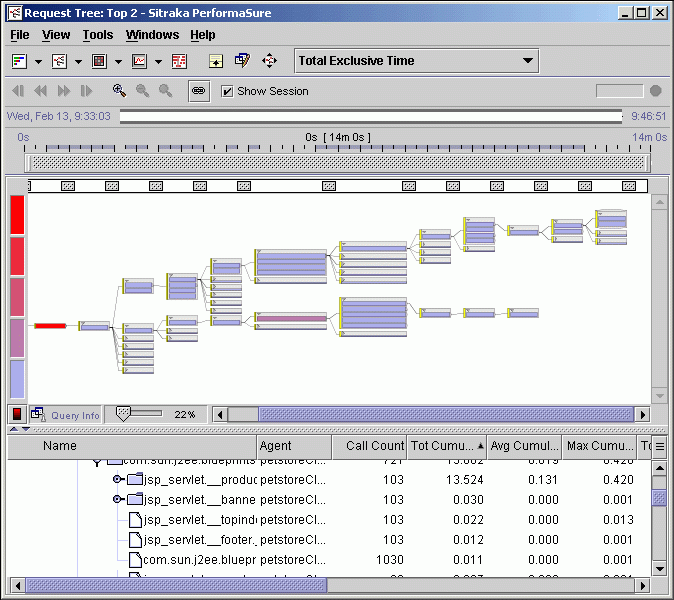This screenshot has height=600, width=674.
Task: Click the column chooser icon at table corner
Action: 659,446
